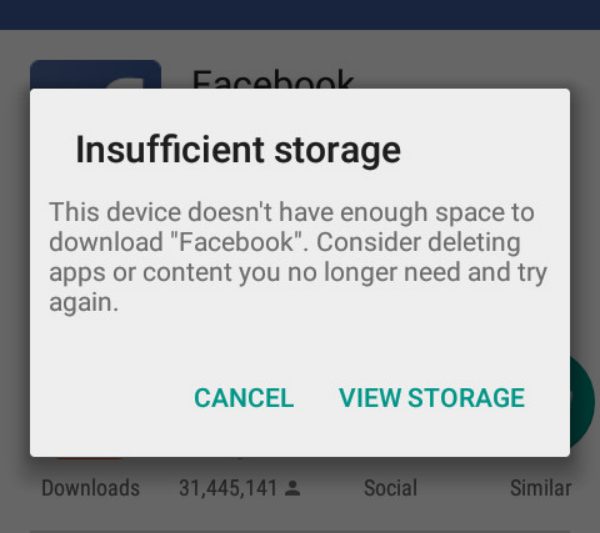Click the "Insufficient storage" dialog heading
Screen dimensions: 600x533
238,150
